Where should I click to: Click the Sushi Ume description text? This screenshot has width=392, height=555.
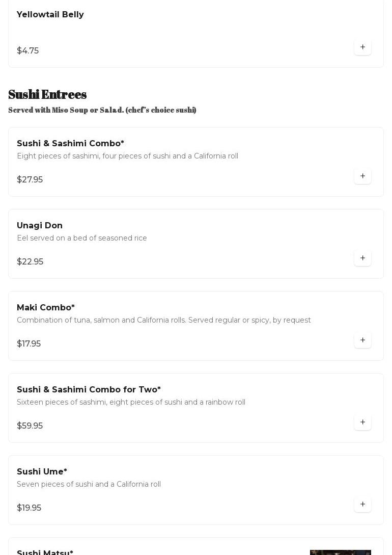coord(89,485)
